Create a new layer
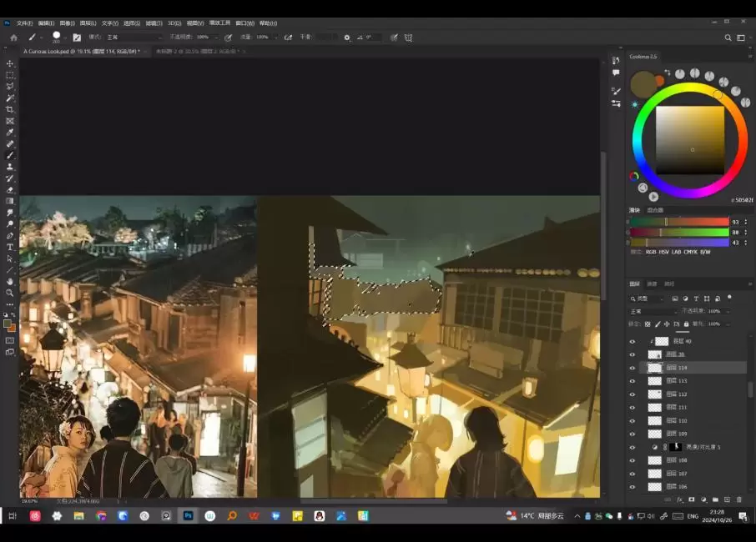This screenshot has width=756, height=542. point(727,500)
